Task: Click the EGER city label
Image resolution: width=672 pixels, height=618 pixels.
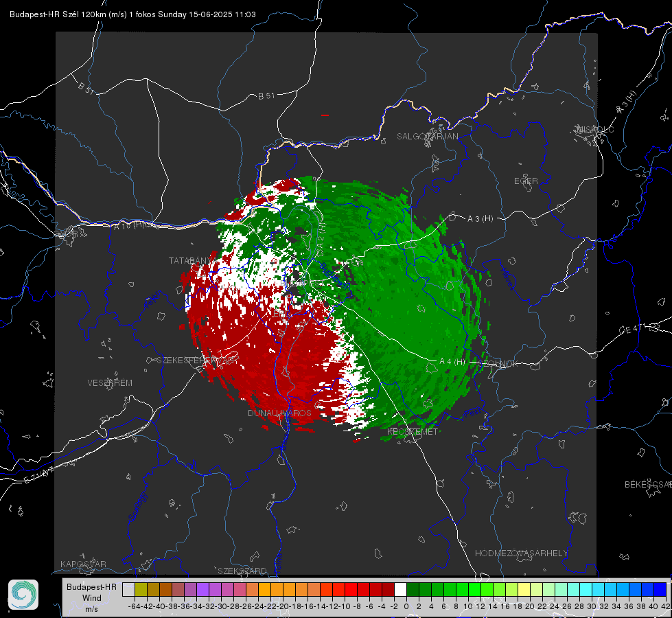Action: (526, 181)
